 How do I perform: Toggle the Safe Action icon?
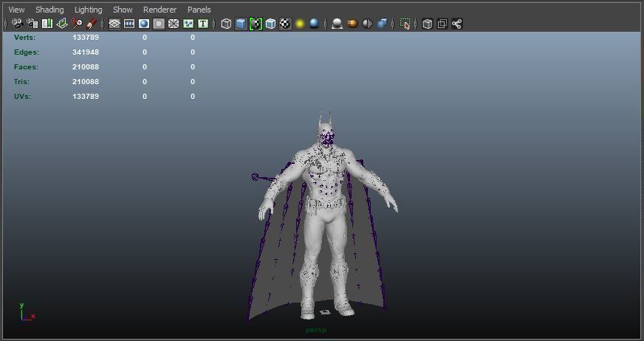click(188, 24)
